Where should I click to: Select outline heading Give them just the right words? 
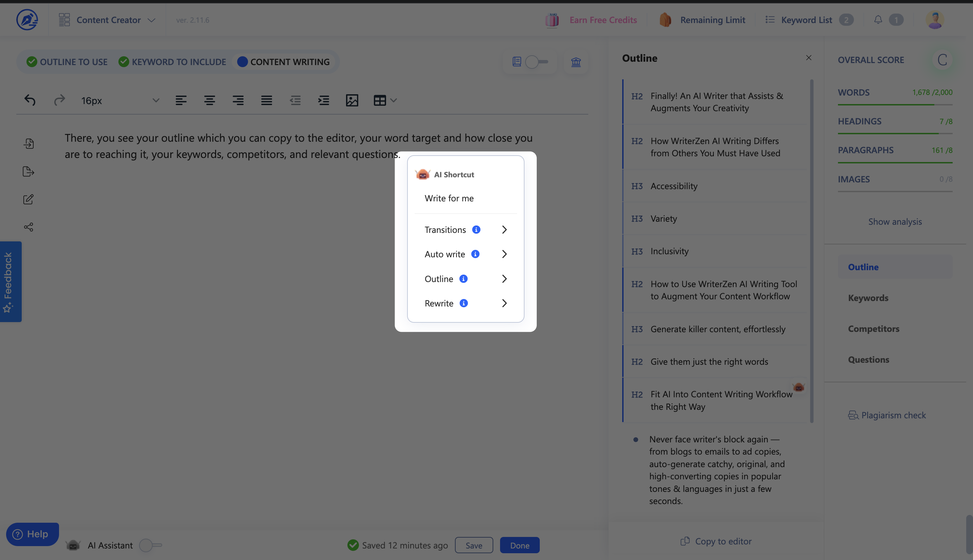[x=714, y=362]
